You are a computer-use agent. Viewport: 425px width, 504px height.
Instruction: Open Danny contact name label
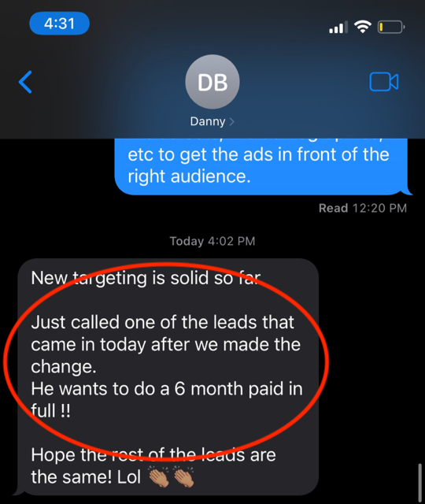pyautogui.click(x=208, y=121)
